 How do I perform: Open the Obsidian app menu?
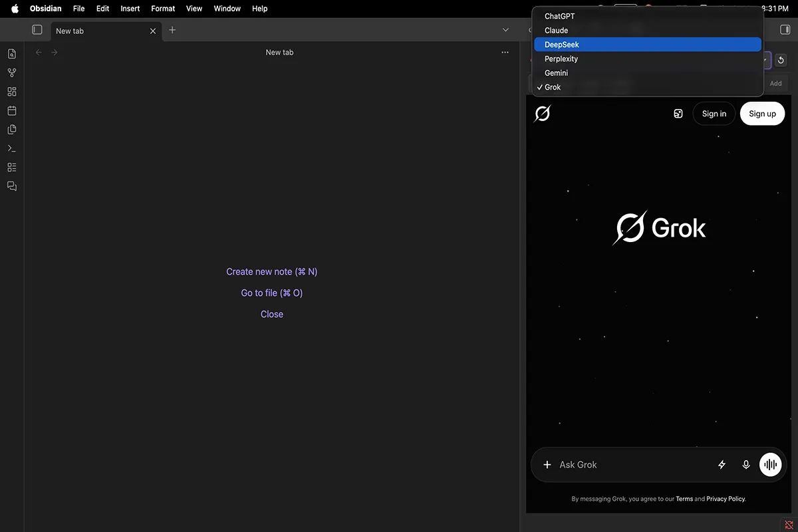(x=46, y=9)
